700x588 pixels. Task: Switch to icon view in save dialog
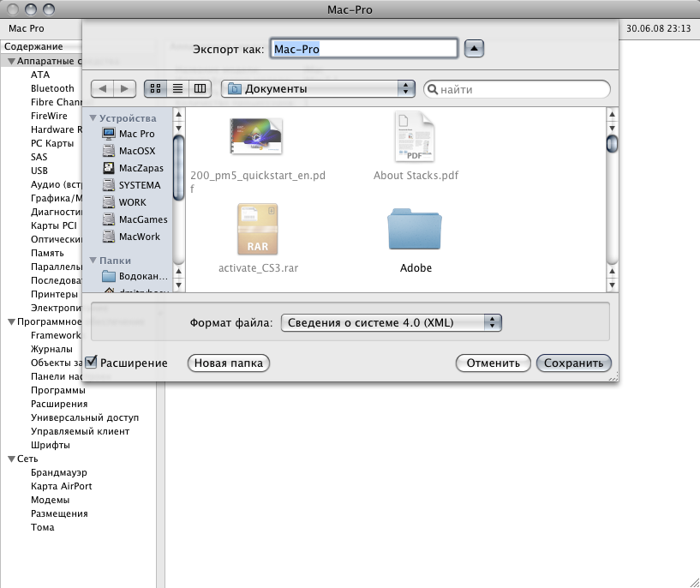pos(155,88)
